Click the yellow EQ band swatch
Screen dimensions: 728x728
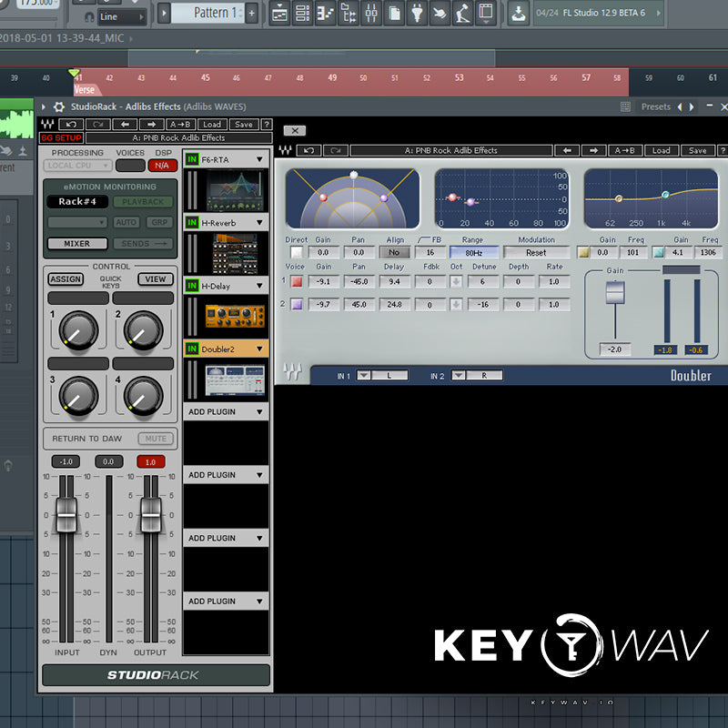(583, 252)
